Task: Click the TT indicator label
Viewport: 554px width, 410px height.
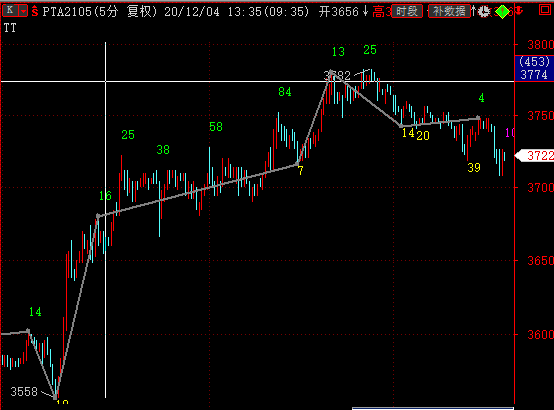Action: [x=10, y=28]
